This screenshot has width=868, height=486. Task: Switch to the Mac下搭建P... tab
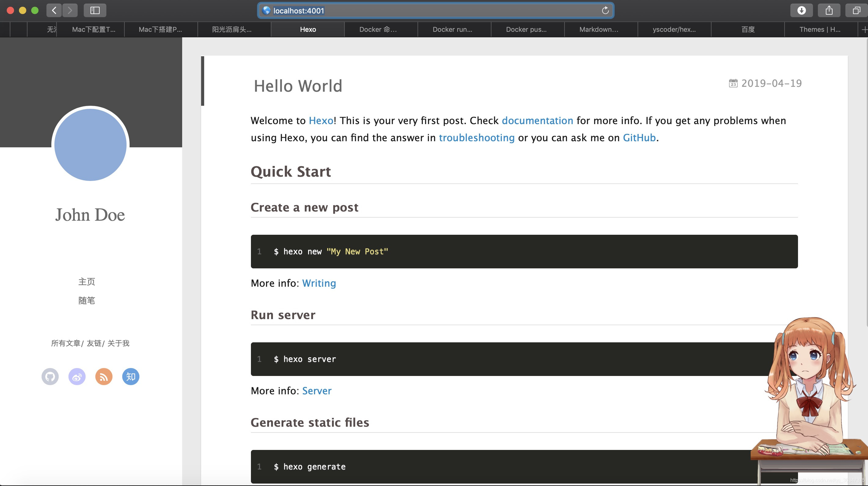(160, 29)
